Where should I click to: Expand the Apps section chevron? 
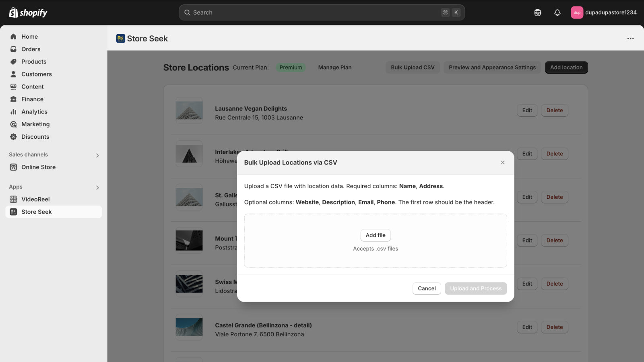coord(97,187)
